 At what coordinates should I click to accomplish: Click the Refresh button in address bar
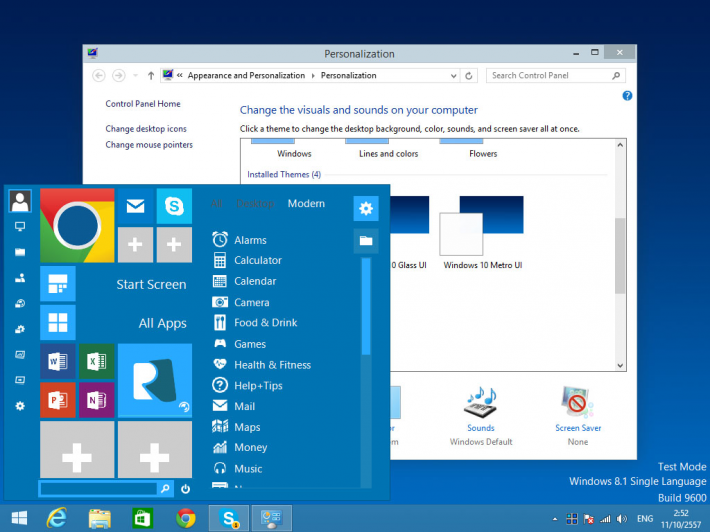click(469, 76)
